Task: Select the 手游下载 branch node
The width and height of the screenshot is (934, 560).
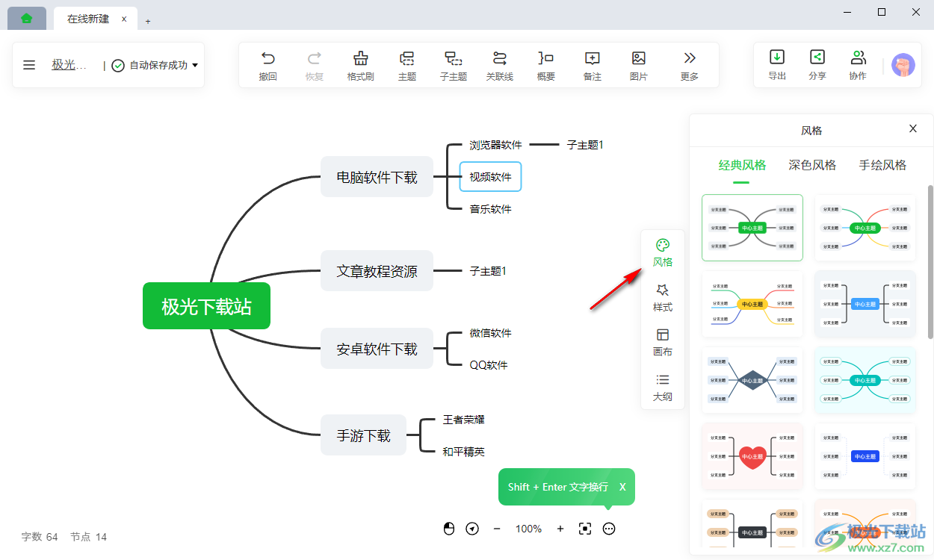Action: tap(363, 435)
